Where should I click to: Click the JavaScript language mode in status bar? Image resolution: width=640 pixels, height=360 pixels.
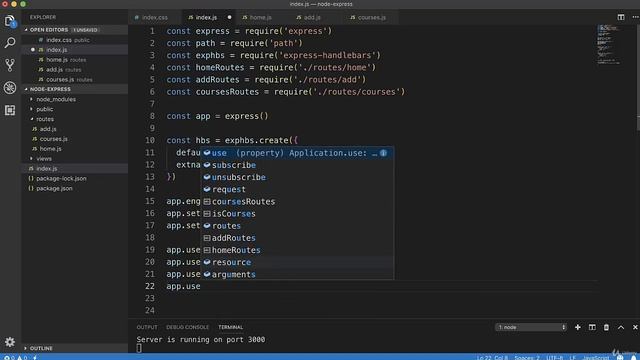[596, 358]
